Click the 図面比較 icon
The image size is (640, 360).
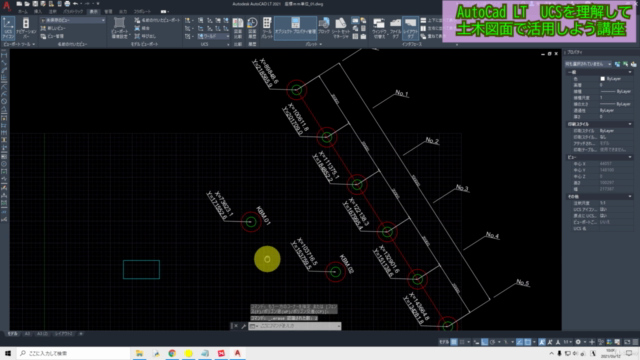(238, 28)
